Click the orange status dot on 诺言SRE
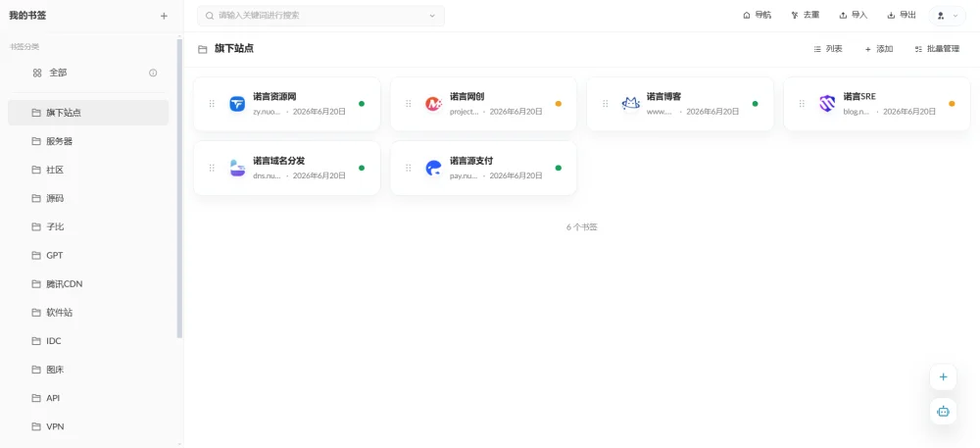The height and width of the screenshot is (448, 980). pyautogui.click(x=952, y=104)
